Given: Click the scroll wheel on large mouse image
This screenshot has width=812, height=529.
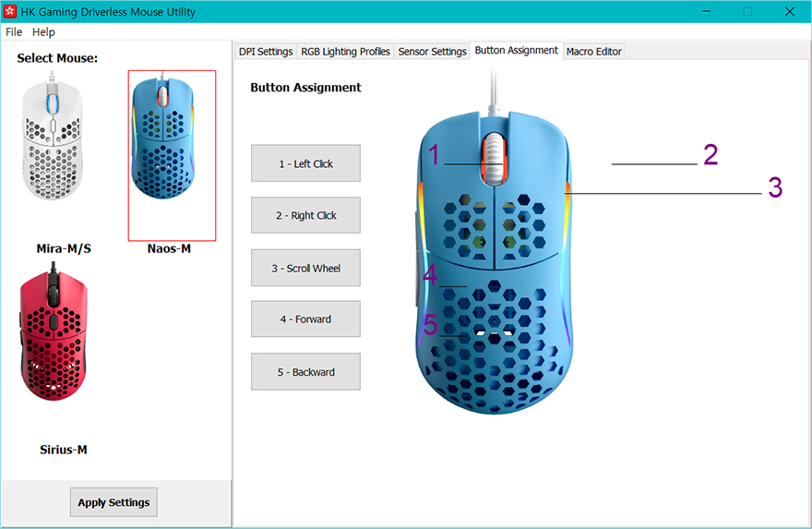Looking at the screenshot, I should (x=494, y=159).
